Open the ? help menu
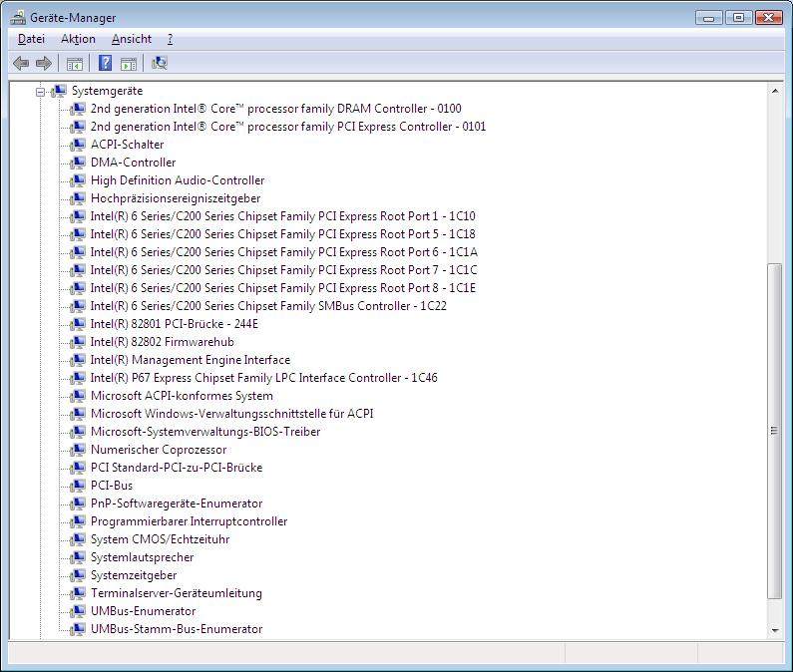This screenshot has width=793, height=672. 170,39
